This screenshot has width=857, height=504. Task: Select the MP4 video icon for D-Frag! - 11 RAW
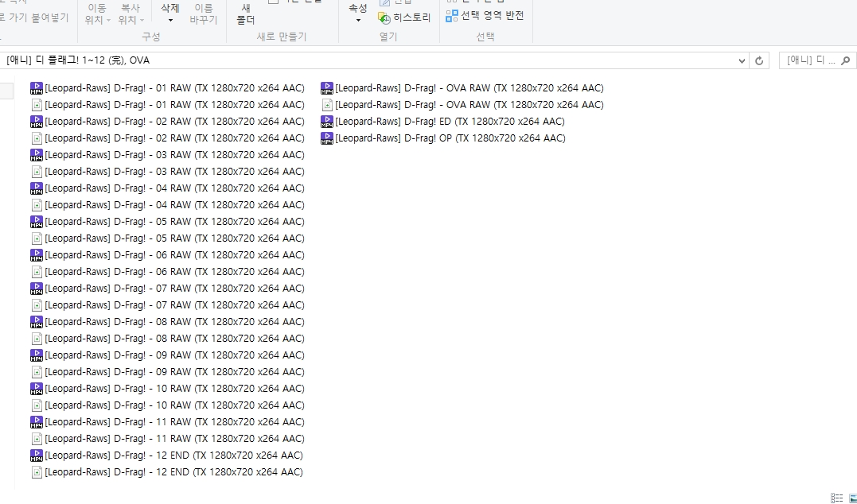click(37, 422)
